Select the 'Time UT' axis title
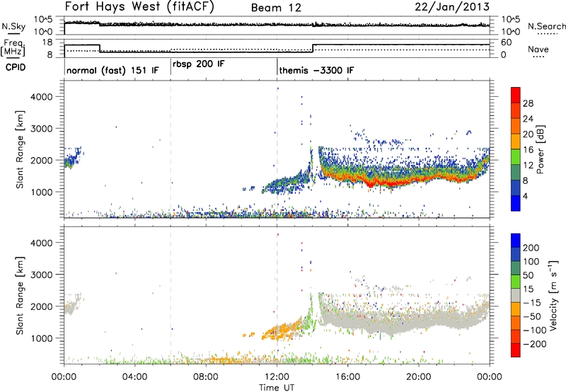The image size is (566, 392). pos(277,388)
